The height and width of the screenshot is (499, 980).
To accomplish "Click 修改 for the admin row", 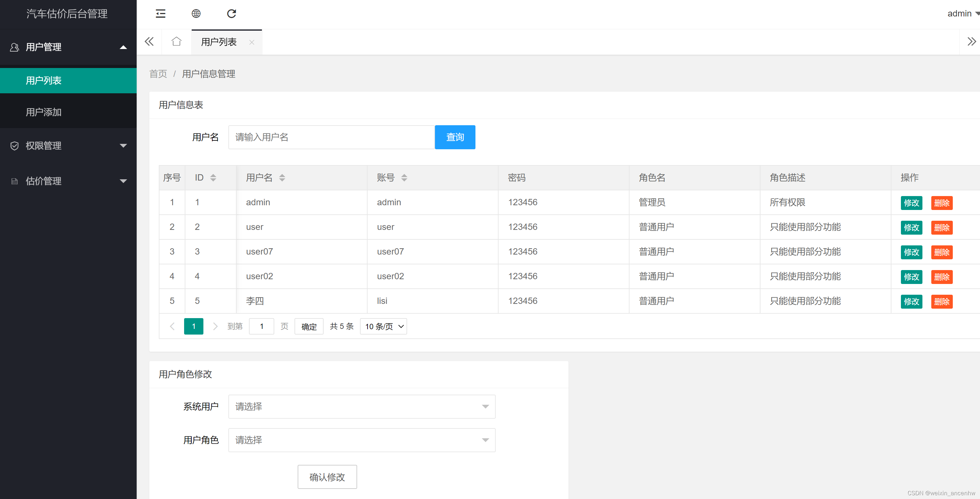I will [x=911, y=203].
